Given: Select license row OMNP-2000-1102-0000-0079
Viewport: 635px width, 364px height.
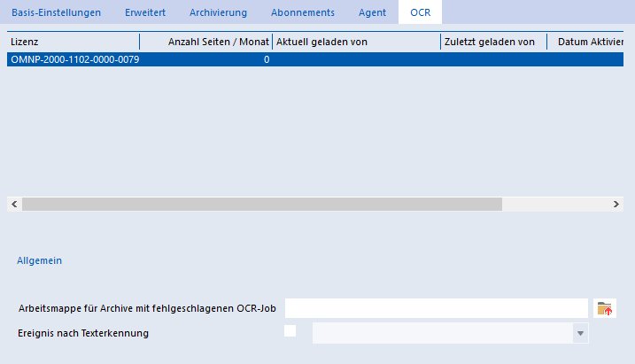Looking at the screenshot, I should click(x=315, y=59).
